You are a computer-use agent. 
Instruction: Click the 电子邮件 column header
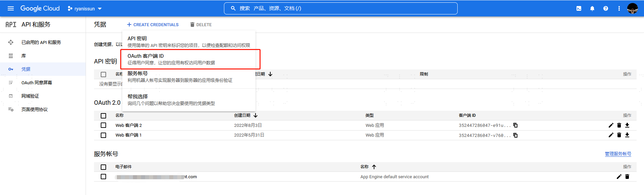[x=124, y=166]
